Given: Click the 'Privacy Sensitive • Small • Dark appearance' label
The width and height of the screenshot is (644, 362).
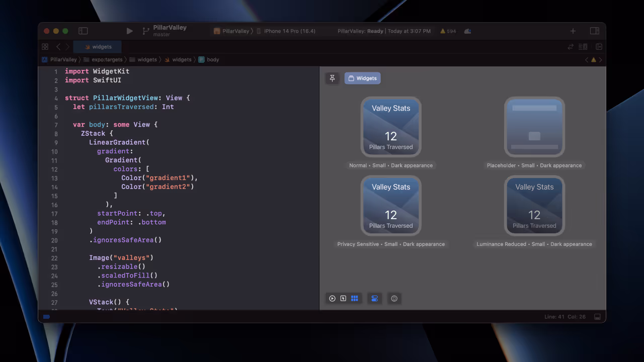Looking at the screenshot, I should pyautogui.click(x=391, y=244).
